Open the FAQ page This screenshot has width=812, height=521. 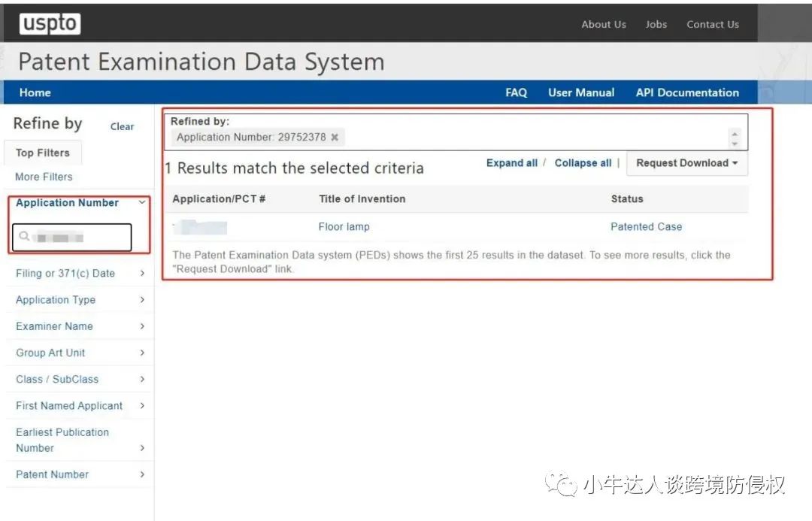coord(516,92)
